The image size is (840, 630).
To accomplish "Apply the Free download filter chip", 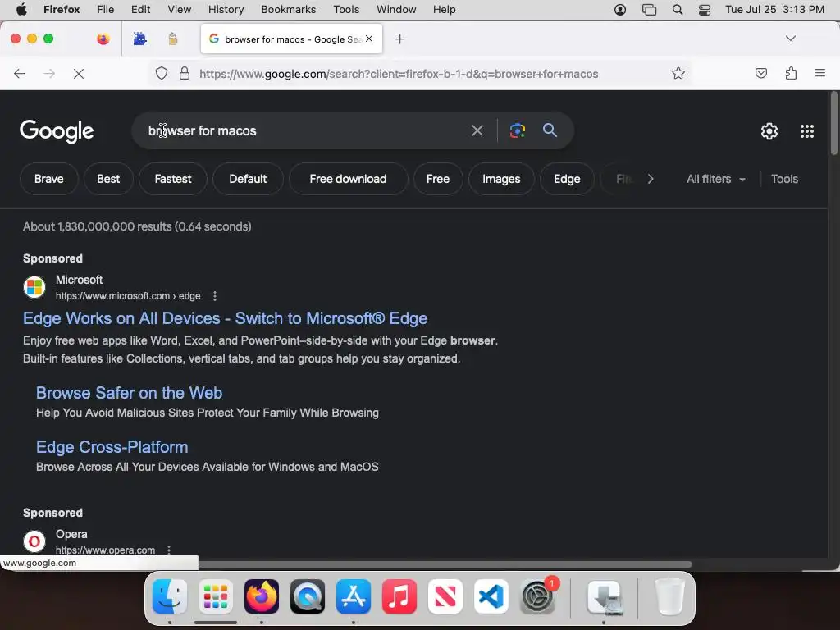I will pyautogui.click(x=348, y=179).
